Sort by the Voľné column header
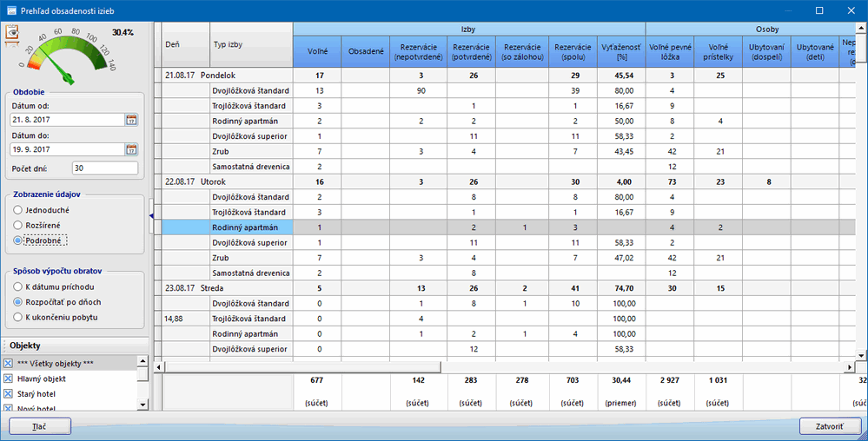The image size is (868, 441). [x=317, y=52]
